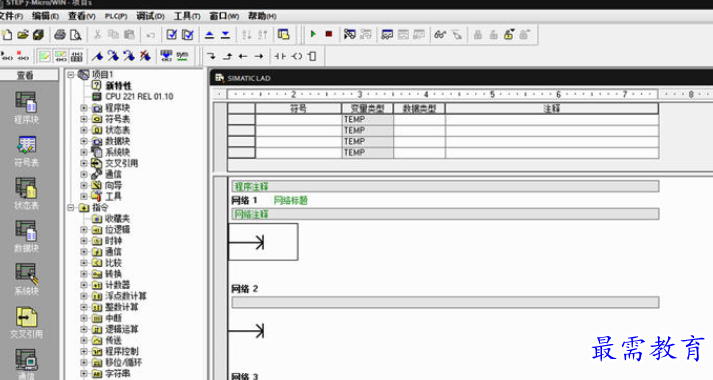The width and height of the screenshot is (713, 380).
Task: Compile the program with checkmark icon
Action: click(x=171, y=35)
